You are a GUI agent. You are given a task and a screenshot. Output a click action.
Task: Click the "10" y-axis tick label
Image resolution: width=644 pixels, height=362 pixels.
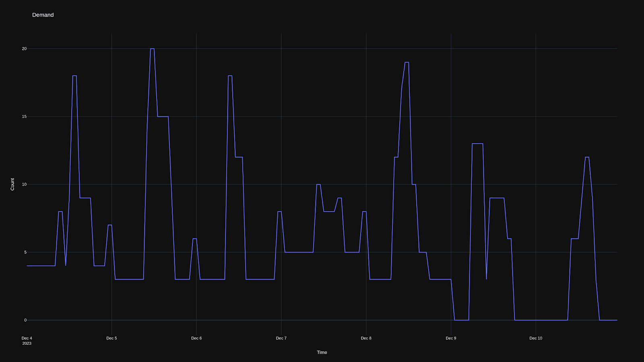[x=23, y=184]
